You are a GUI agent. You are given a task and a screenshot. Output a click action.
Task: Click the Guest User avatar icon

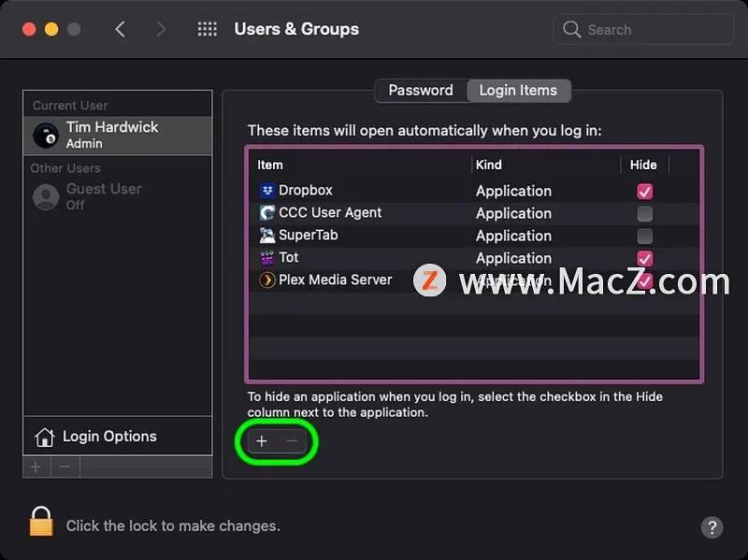pyautogui.click(x=46, y=196)
